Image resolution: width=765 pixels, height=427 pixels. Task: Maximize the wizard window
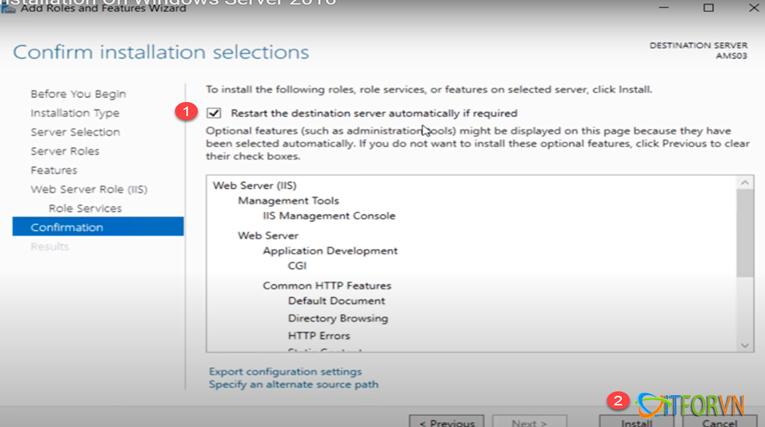click(708, 8)
